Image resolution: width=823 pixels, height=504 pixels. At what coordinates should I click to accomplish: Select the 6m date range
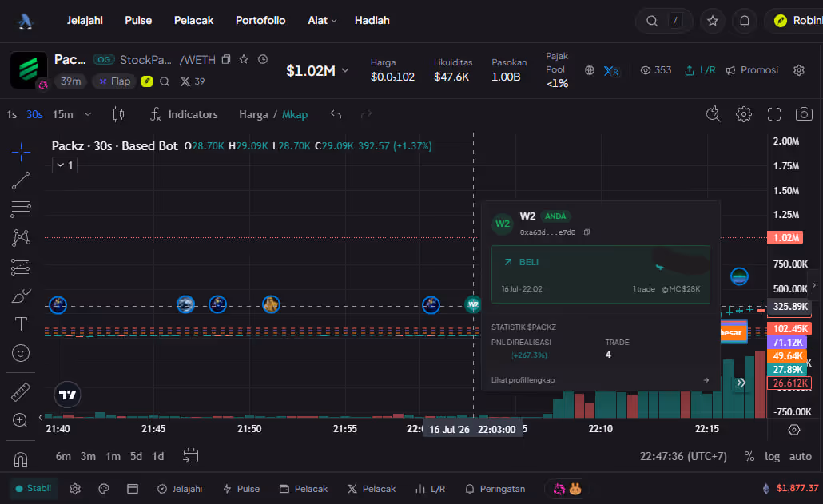63,456
